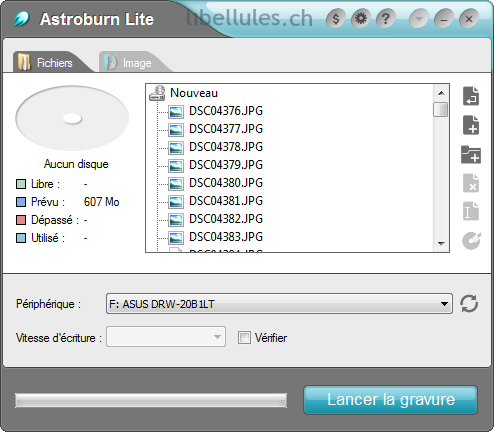Click the Périphérique label
The width and height of the screenshot is (494, 432).
[48, 304]
